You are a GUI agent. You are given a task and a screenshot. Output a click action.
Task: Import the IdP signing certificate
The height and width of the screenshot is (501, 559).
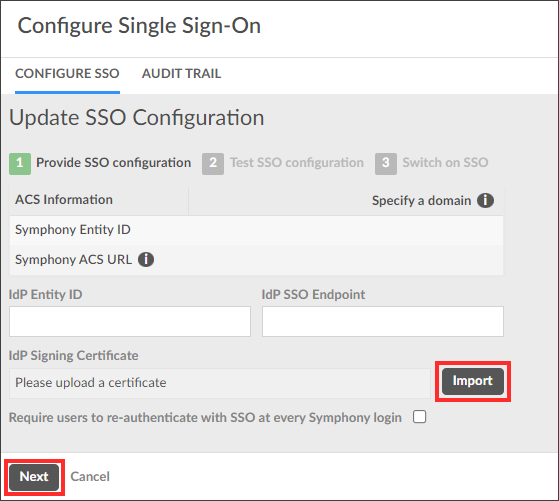[473, 381]
